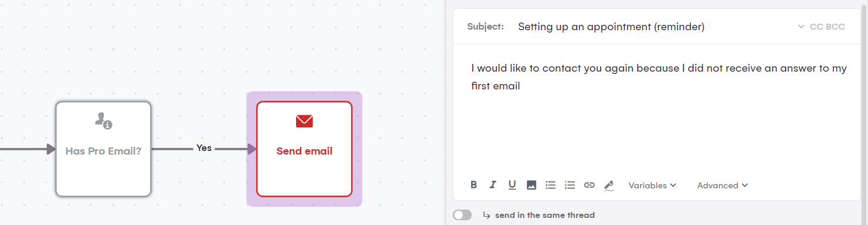Click the person info icon on Has Pro Email node
This screenshot has height=225, width=868.
(103, 121)
